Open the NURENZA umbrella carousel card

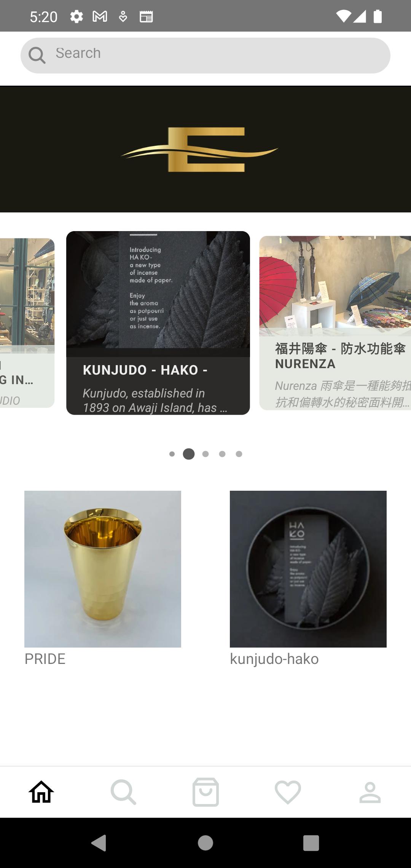pos(335,323)
